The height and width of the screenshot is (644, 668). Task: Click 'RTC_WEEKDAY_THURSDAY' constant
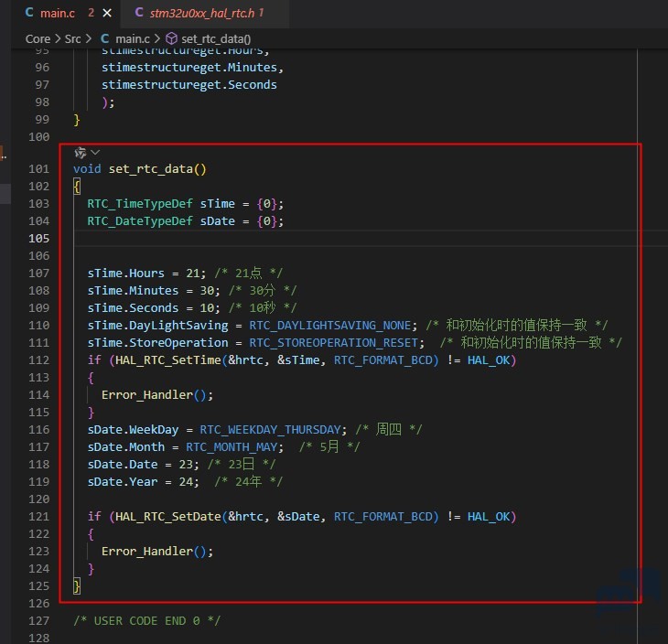point(271,430)
